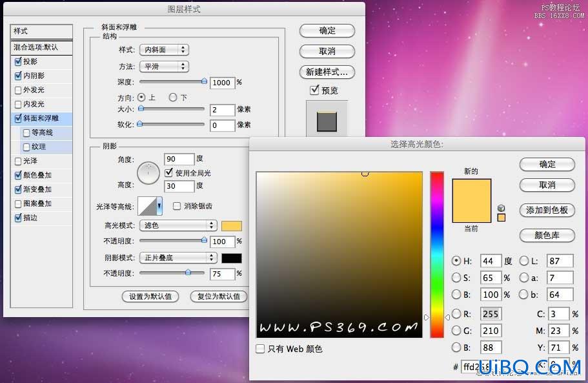Toggle the 预览 preview checkbox
Viewport: 588px width, 383px height.
[x=314, y=90]
